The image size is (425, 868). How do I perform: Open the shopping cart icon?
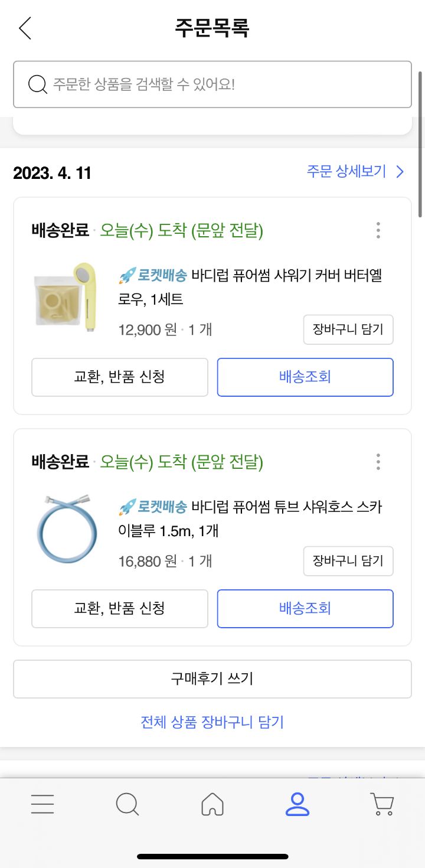point(382,804)
